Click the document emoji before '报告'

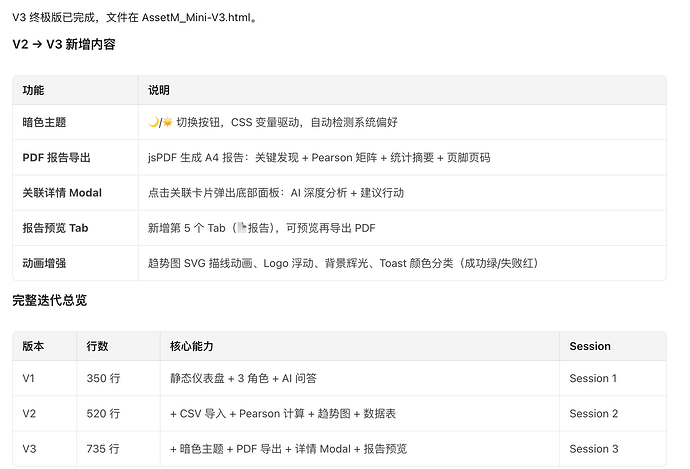click(242, 227)
